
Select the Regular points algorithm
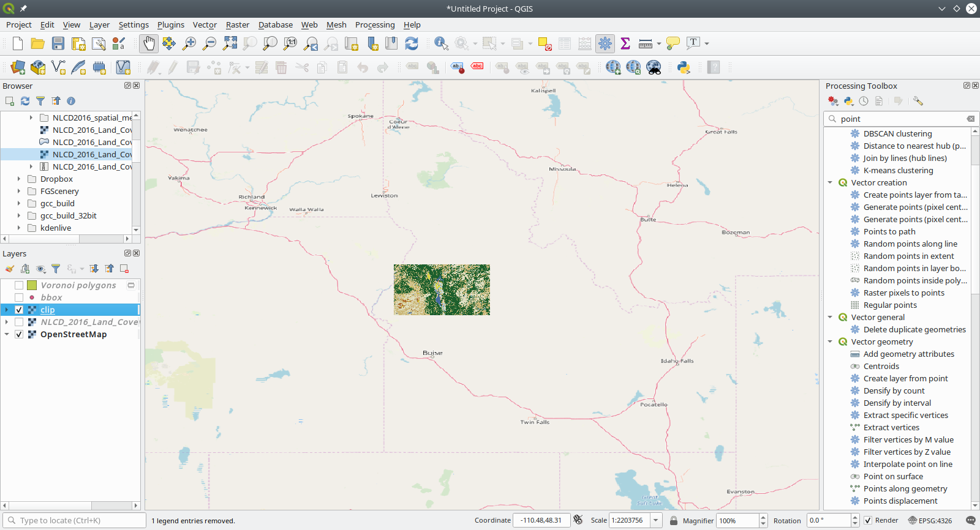[x=890, y=305]
